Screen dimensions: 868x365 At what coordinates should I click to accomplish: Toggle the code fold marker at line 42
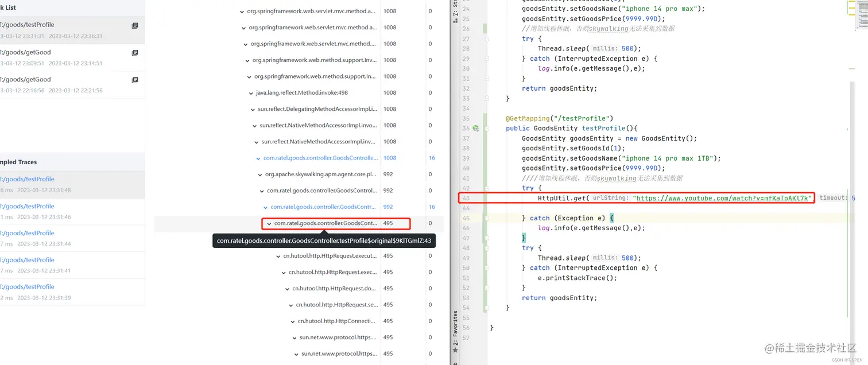487,188
